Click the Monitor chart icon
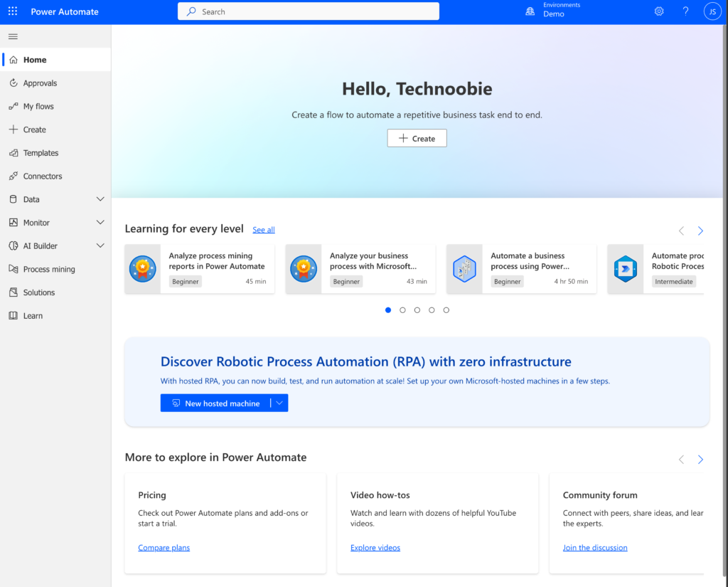 point(14,222)
